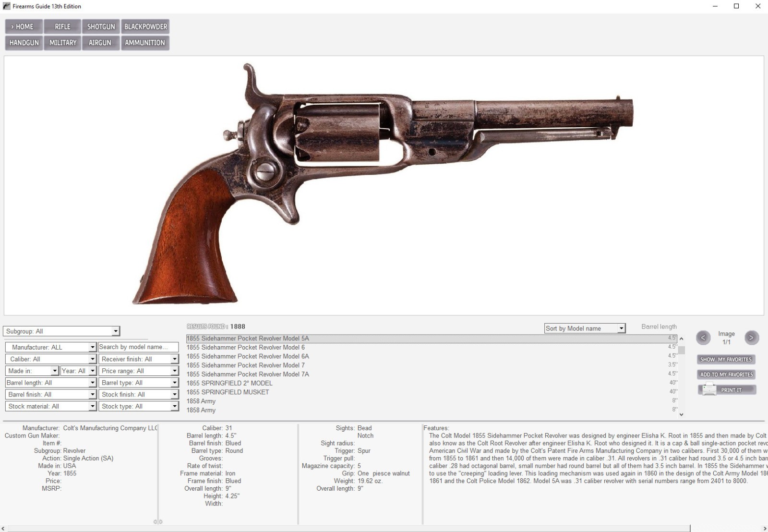This screenshot has height=532, width=768.
Task: Click the results list scrollbar thumb
Action: pyautogui.click(x=681, y=350)
